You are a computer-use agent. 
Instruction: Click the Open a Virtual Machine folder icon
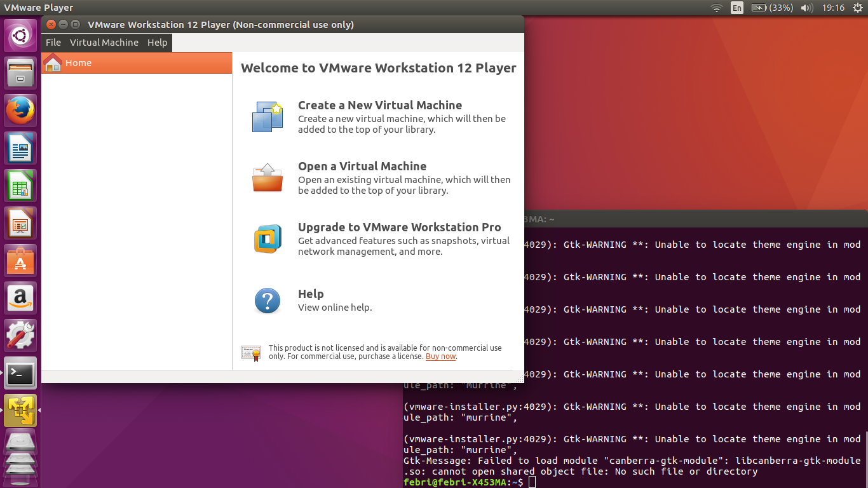pos(267,178)
